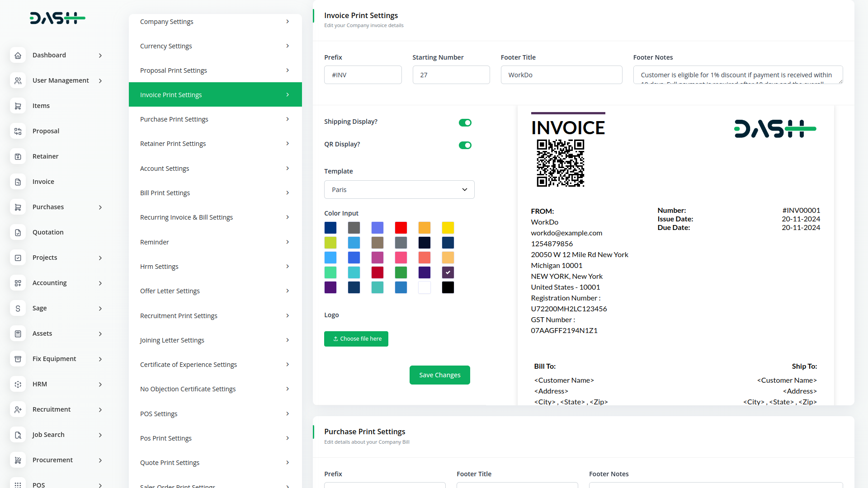
Task: Select the yellow color swatch
Action: click(448, 228)
